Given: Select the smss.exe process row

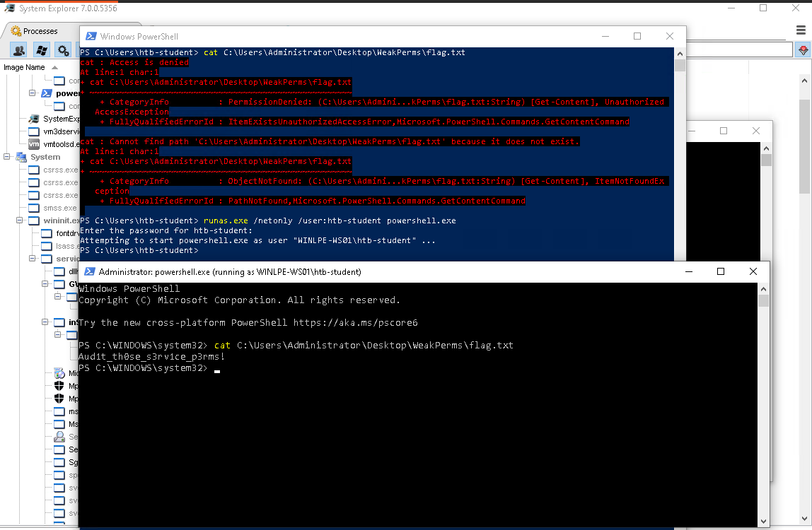Looking at the screenshot, I should [59, 208].
